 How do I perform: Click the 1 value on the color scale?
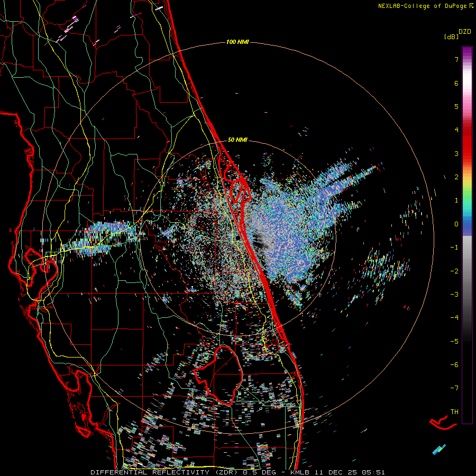[x=456, y=200]
